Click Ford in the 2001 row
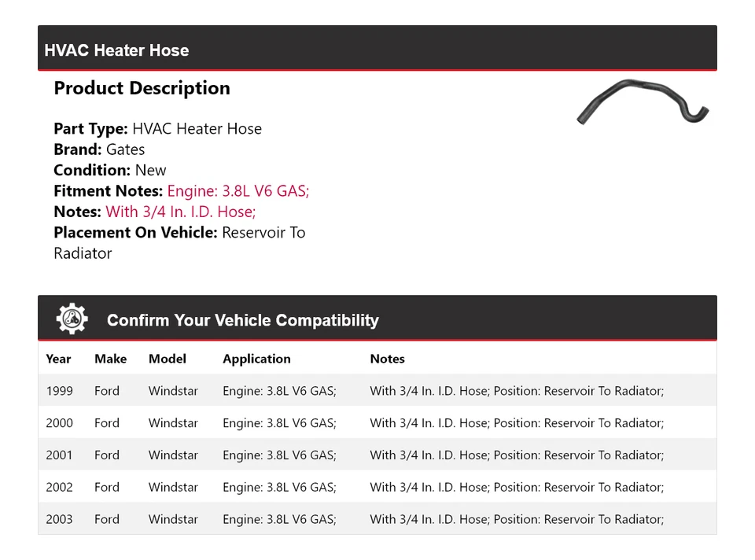755x560 pixels. [107, 455]
